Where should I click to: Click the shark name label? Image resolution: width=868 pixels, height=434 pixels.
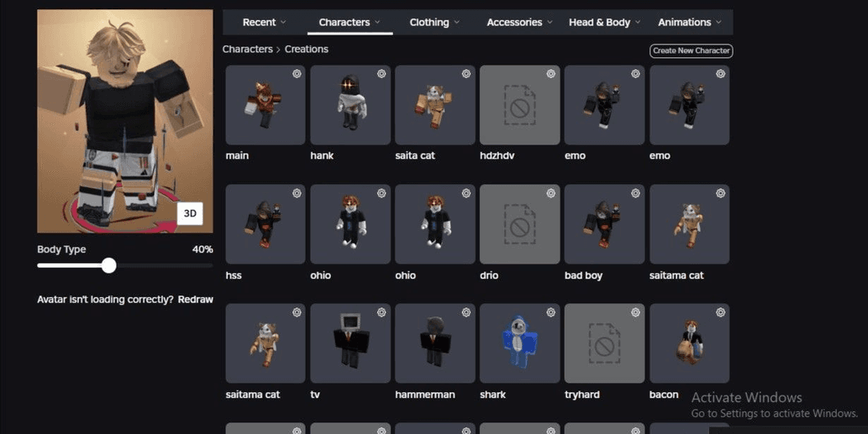coord(492,395)
